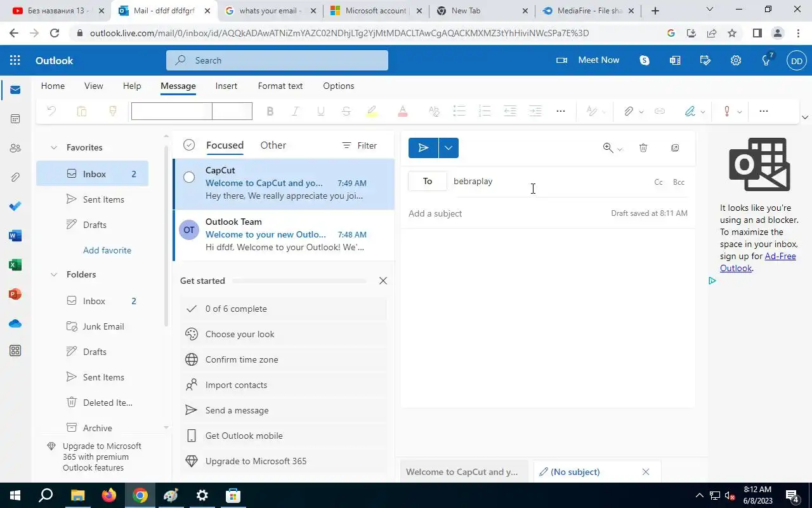The height and width of the screenshot is (508, 812).
Task: Open signature dropdown arrow
Action: (x=703, y=112)
